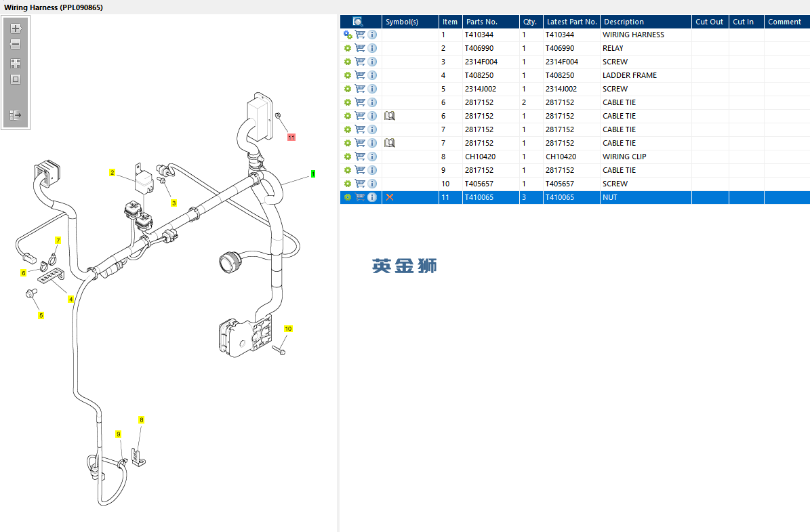Image resolution: width=810 pixels, height=532 pixels.
Task: Click callout 2 next to relay
Action: [112, 173]
